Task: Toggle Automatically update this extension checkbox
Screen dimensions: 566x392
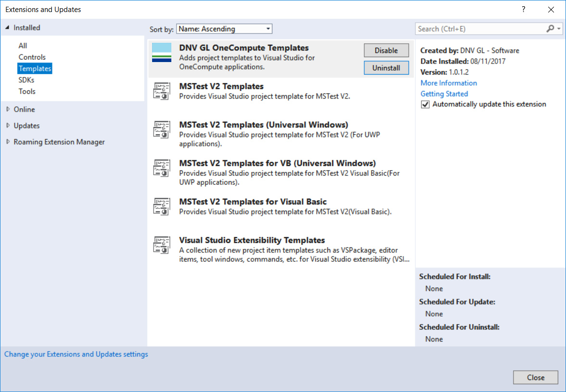Action: pyautogui.click(x=425, y=104)
